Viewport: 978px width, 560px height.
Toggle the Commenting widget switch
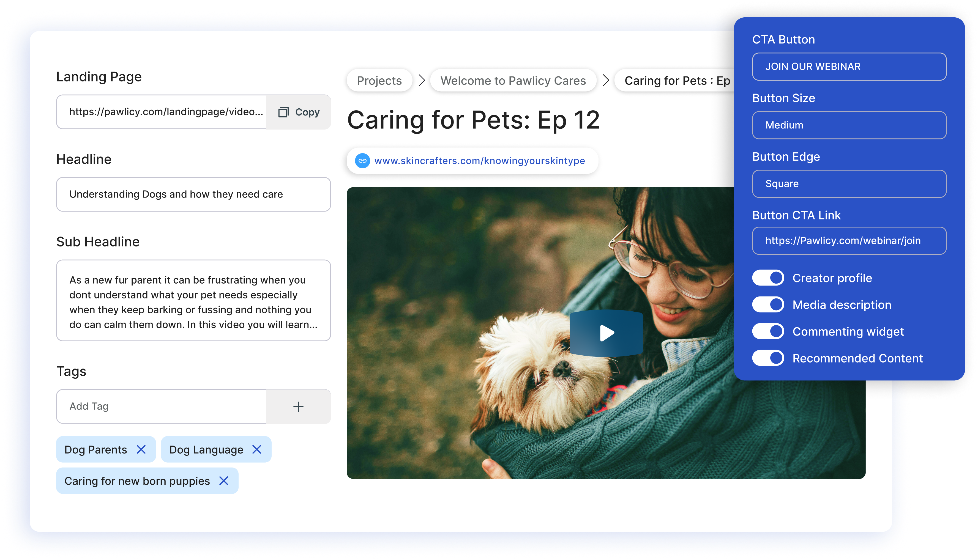coord(768,331)
